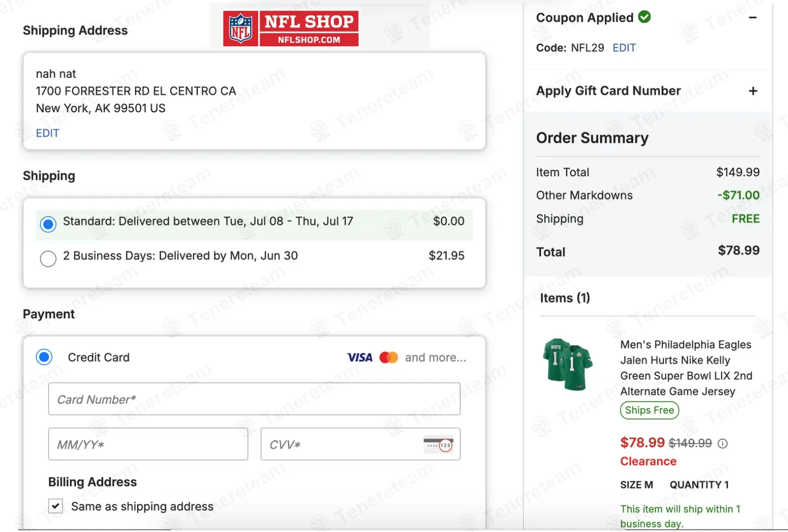Expand Apply Gift Card Number section
This screenshot has width=788, height=532.
point(753,91)
